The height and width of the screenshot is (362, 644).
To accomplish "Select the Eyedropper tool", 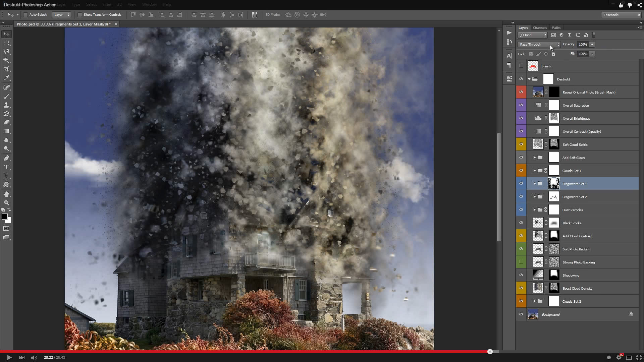I will [x=6, y=78].
